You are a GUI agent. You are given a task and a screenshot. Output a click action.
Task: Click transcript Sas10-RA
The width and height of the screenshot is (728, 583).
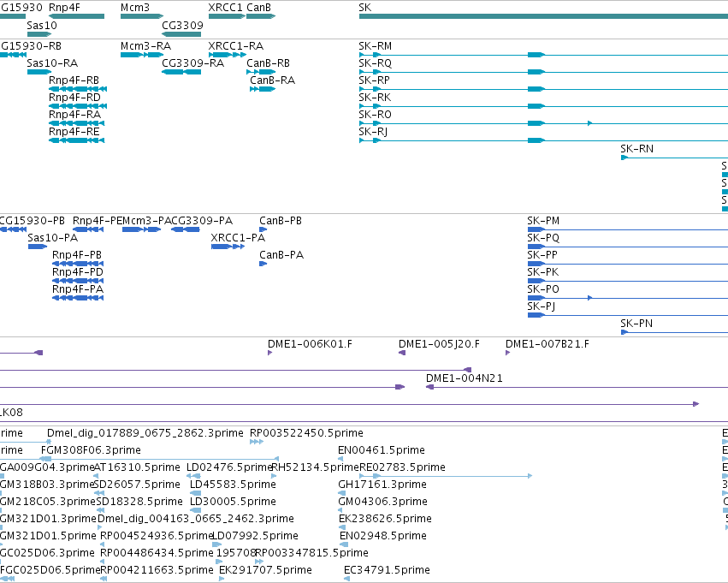point(39,72)
